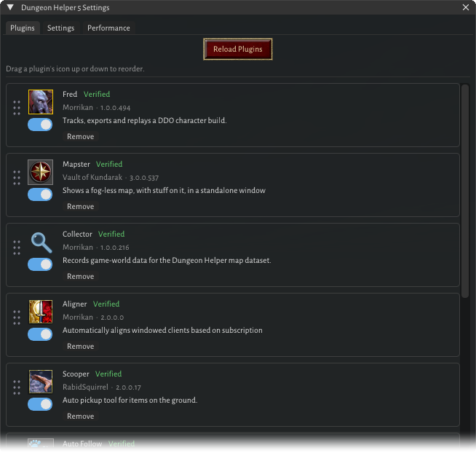Click Verified label next to Scooper
The height and width of the screenshot is (453, 476).
[x=108, y=374]
